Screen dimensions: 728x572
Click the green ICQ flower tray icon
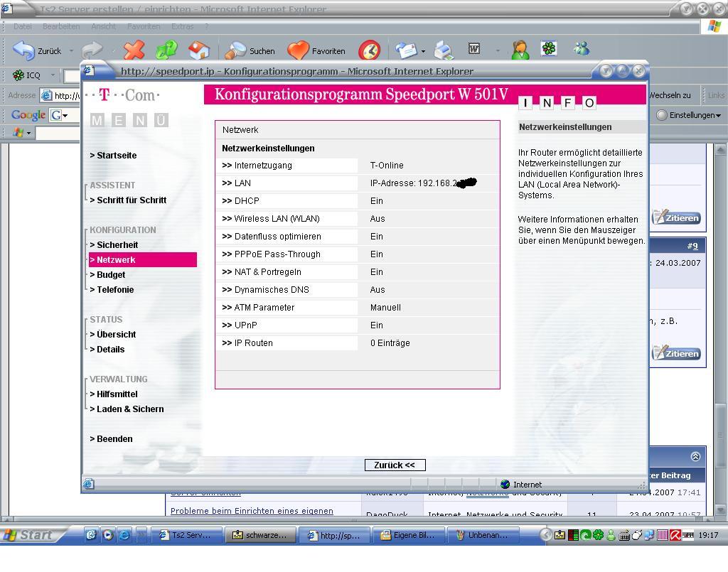tap(598, 535)
